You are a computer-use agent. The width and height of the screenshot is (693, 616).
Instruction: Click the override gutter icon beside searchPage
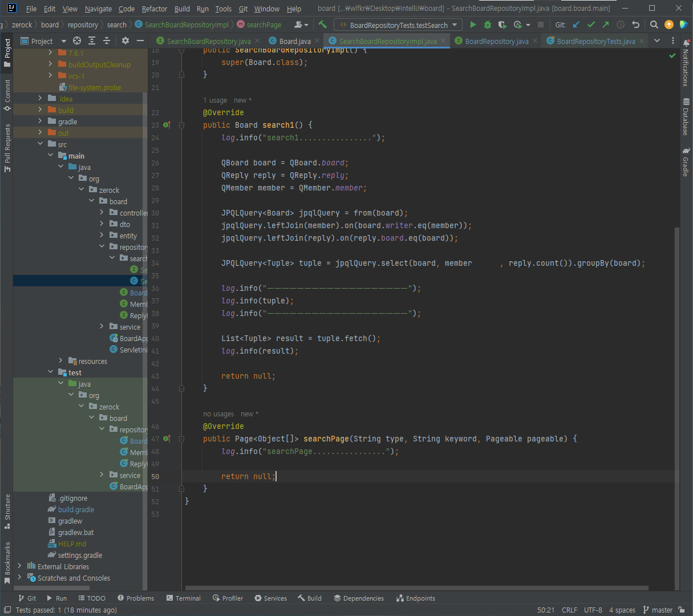tap(167, 439)
